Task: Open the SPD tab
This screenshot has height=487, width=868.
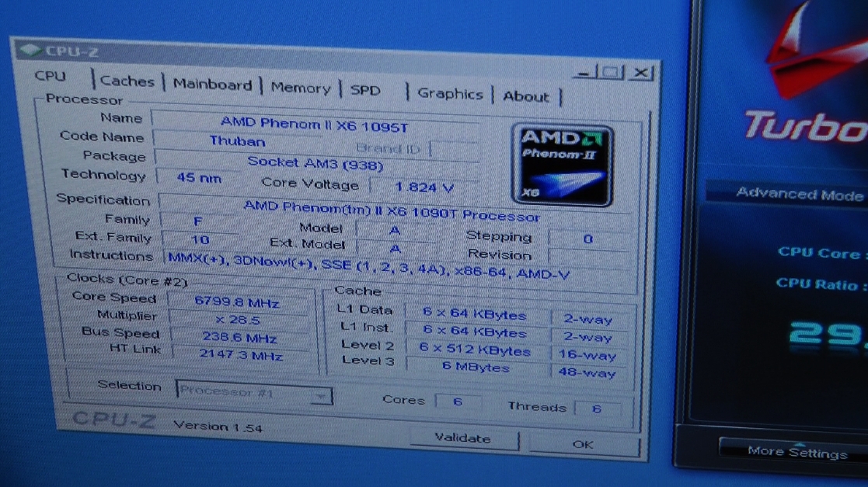Action: pos(365,90)
